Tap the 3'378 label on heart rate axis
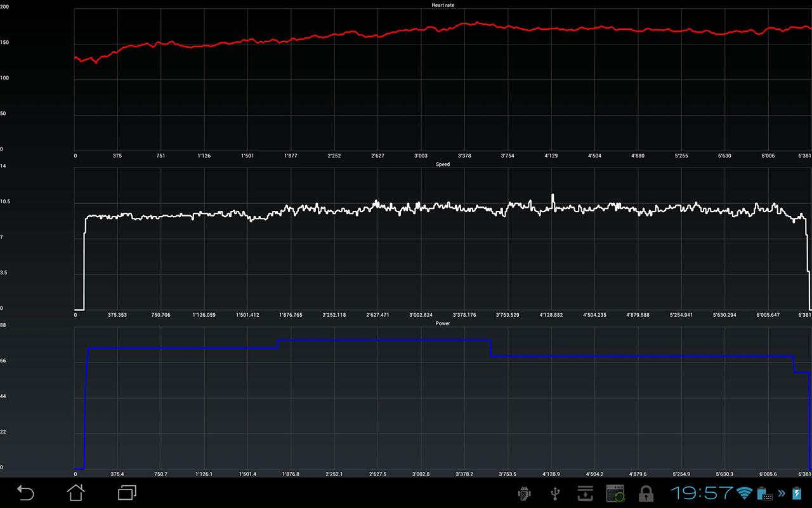 click(464, 156)
